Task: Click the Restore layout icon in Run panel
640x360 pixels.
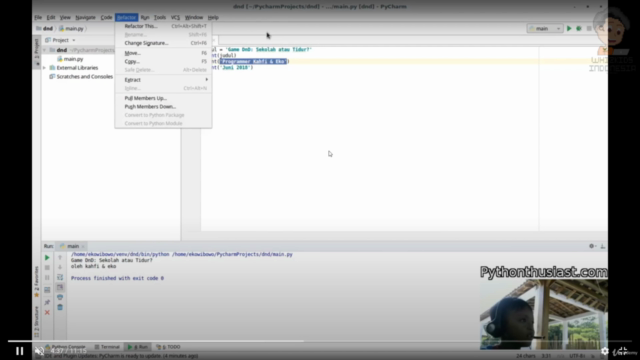Action: pyautogui.click(x=47, y=290)
